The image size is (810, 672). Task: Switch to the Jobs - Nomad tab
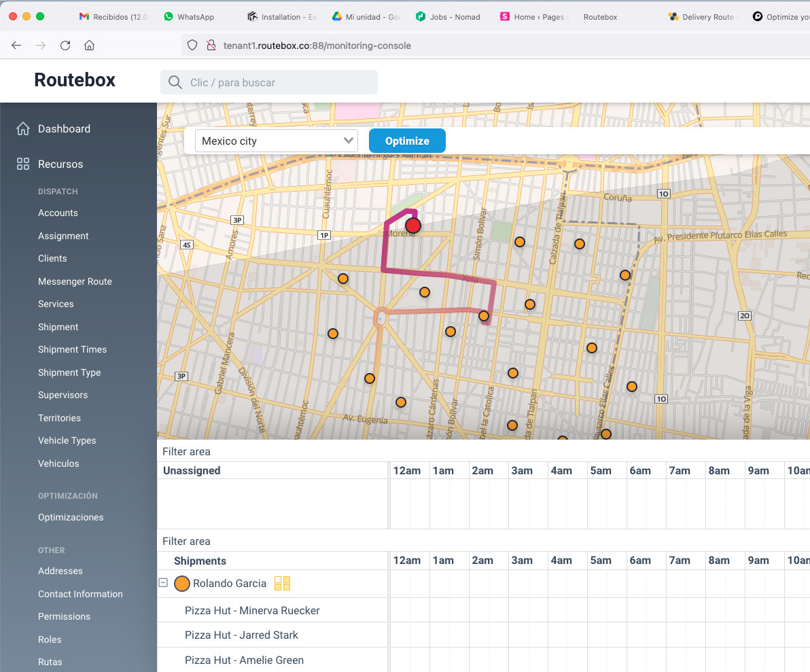pyautogui.click(x=454, y=17)
